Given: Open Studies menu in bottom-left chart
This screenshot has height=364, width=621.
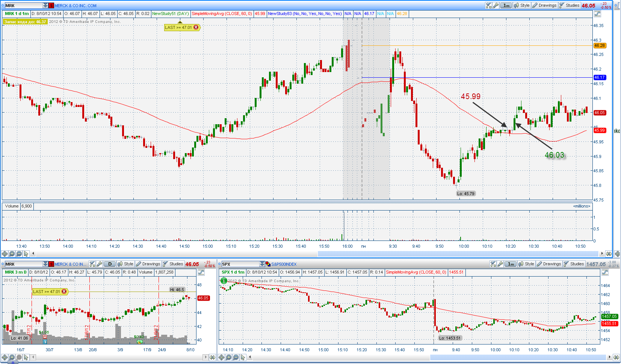Looking at the screenshot, I should point(173,264).
